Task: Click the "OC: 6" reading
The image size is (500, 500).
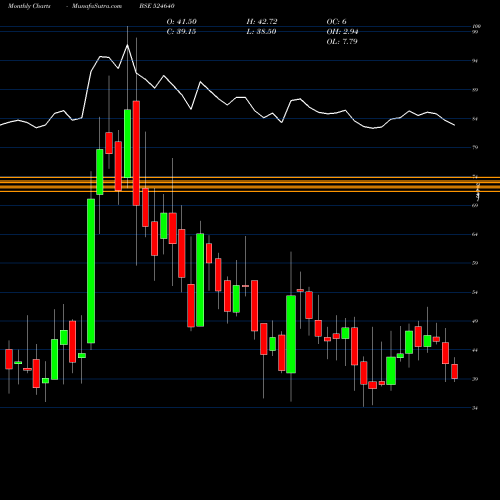Action: pos(337,22)
